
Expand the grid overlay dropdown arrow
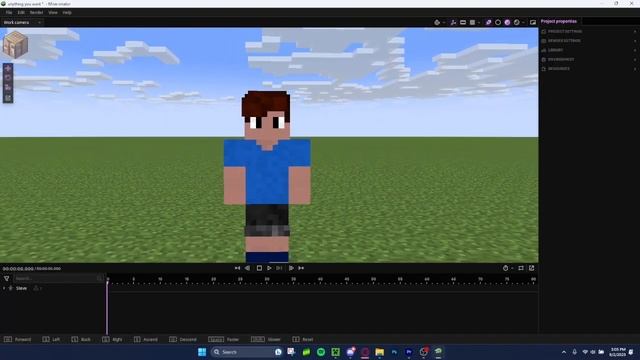coord(479,23)
